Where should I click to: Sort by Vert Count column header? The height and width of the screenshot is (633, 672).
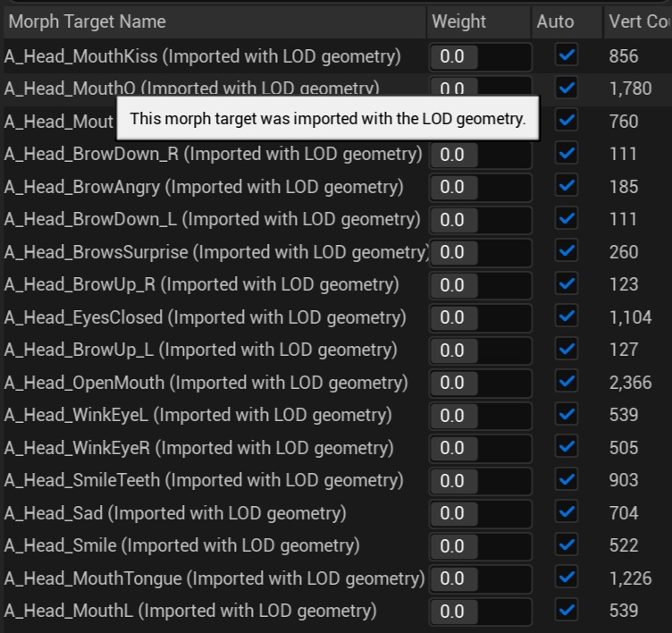point(638,21)
